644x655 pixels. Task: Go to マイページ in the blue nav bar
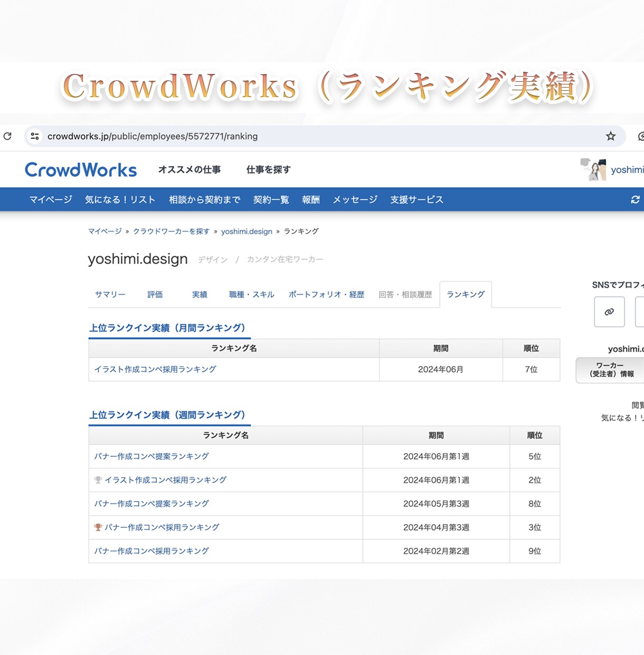tap(51, 200)
